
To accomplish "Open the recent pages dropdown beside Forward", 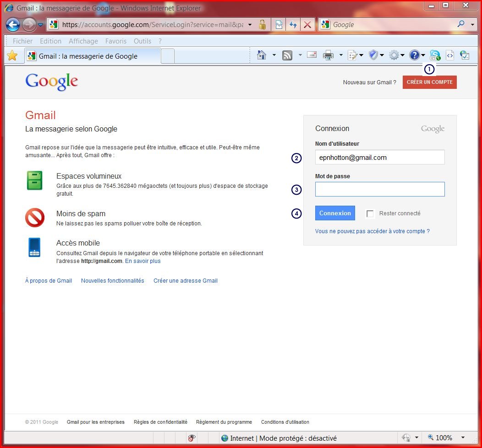I will coord(41,25).
